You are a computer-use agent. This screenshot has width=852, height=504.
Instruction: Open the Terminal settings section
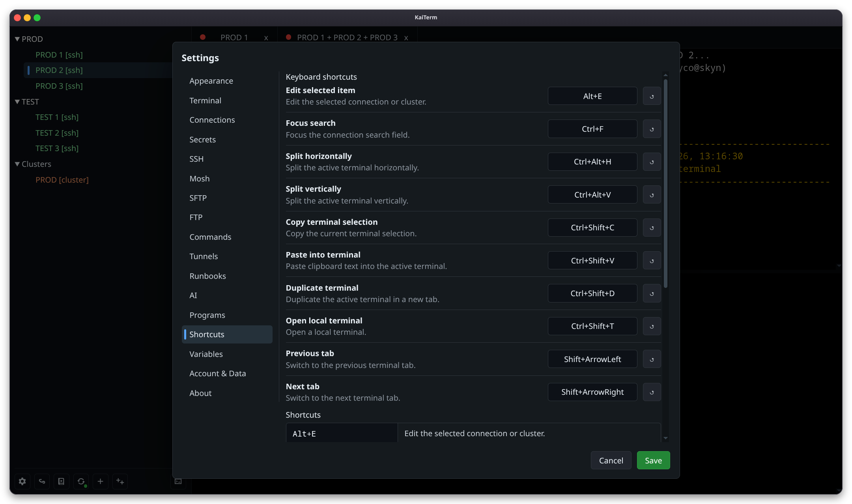point(227,101)
